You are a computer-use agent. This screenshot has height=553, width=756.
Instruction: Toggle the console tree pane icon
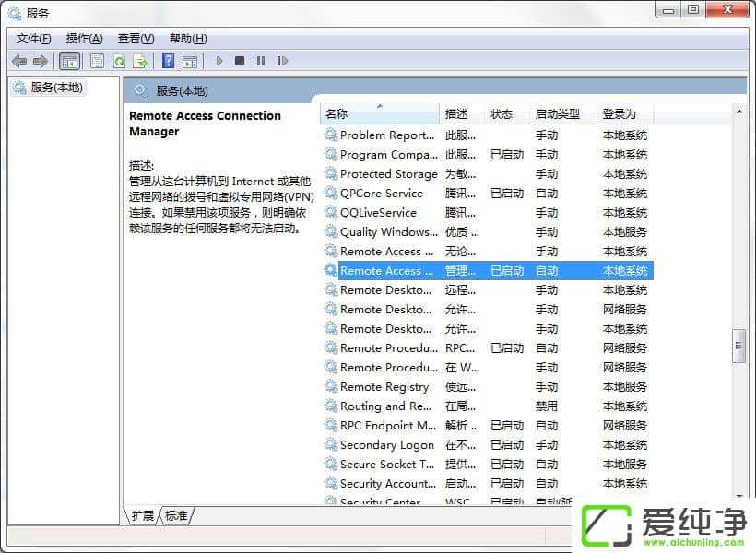click(69, 61)
